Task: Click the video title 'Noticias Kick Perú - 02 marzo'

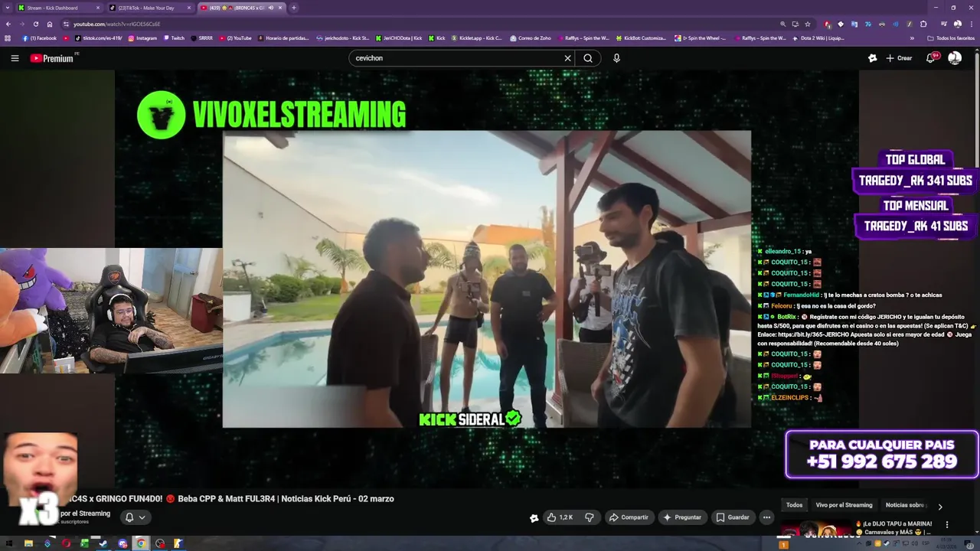Action: click(x=338, y=499)
